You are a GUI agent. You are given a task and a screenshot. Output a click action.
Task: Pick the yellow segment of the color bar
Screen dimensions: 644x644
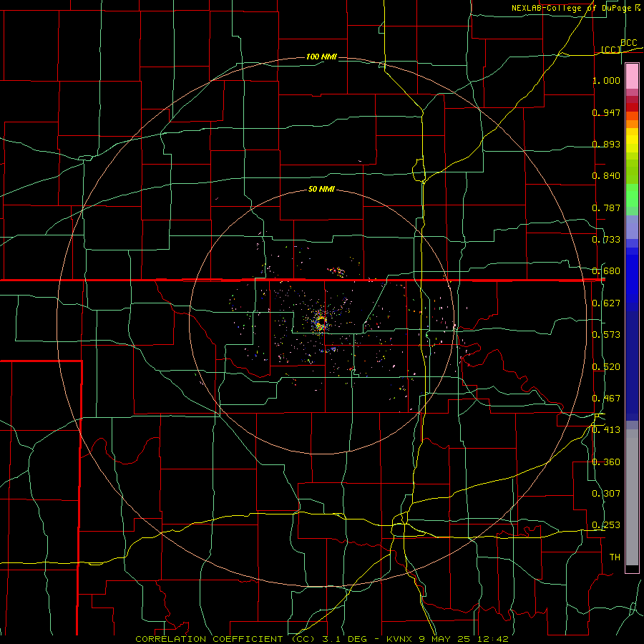click(x=632, y=140)
